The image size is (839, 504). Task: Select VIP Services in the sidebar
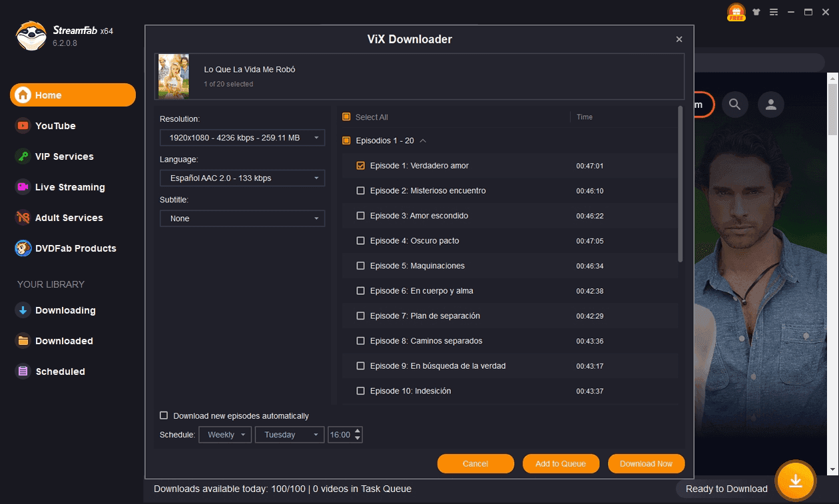(65, 156)
